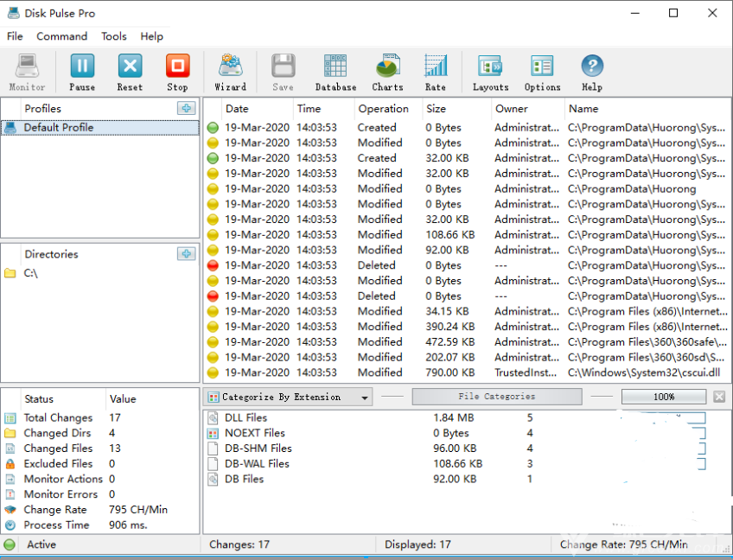Sort changes by Operation column
The image size is (733, 560).
[389, 108]
